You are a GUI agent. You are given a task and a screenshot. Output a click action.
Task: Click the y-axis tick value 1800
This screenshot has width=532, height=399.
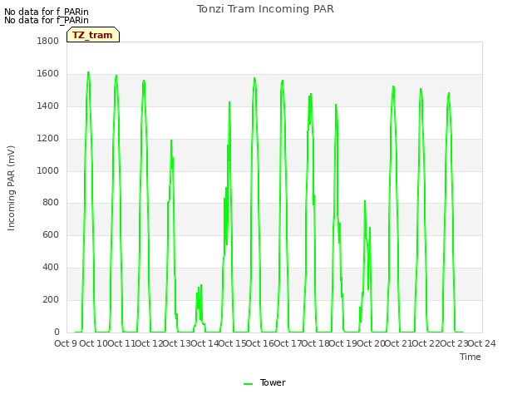pyautogui.click(x=48, y=41)
